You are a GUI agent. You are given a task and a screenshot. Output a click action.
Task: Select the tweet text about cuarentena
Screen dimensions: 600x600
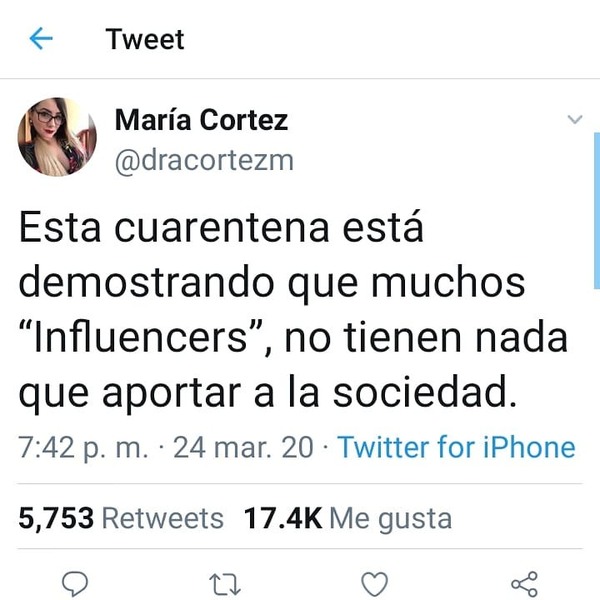pos(293,309)
